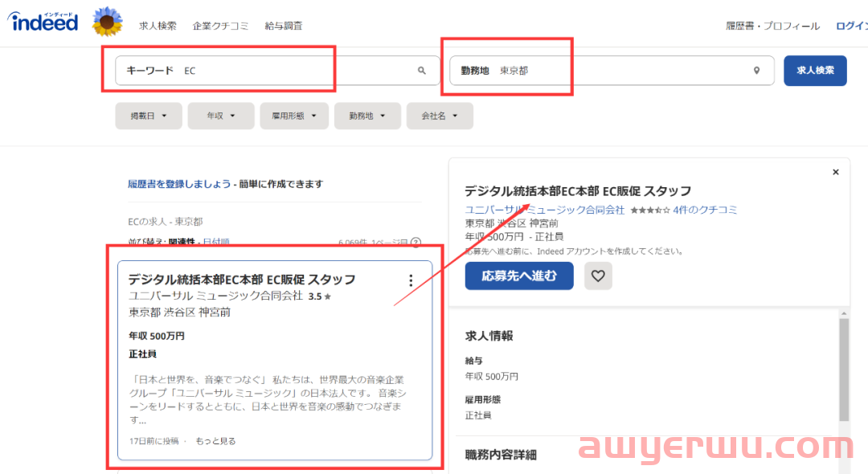
Task: Click 履歴書を登録しましょう link
Action: 178,184
